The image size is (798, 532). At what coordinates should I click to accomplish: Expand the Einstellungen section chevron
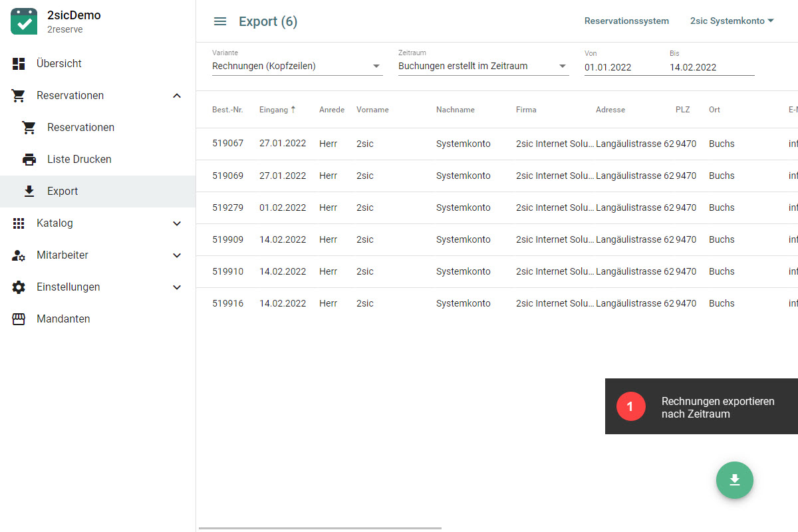pyautogui.click(x=177, y=287)
